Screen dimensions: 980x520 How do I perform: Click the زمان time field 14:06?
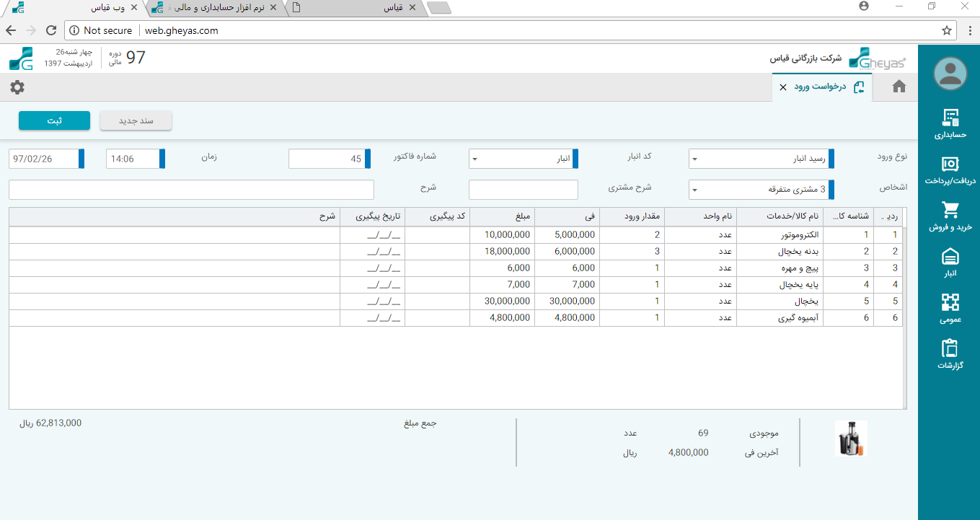coord(136,159)
